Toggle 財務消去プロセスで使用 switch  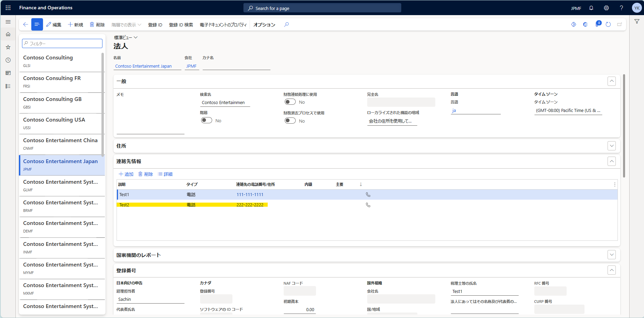click(x=290, y=121)
